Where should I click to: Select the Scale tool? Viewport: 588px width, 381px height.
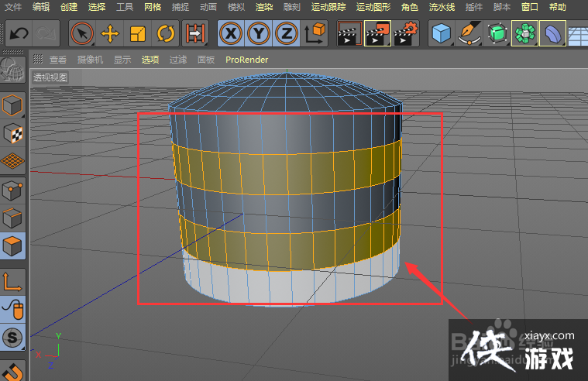(x=138, y=33)
